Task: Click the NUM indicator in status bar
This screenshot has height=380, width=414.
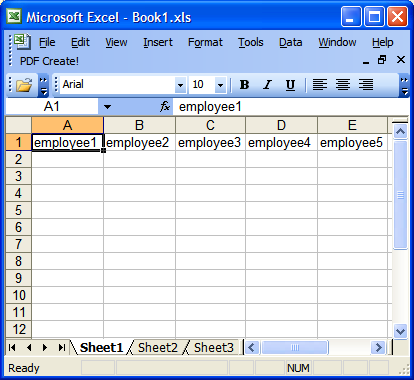Action: point(298,368)
